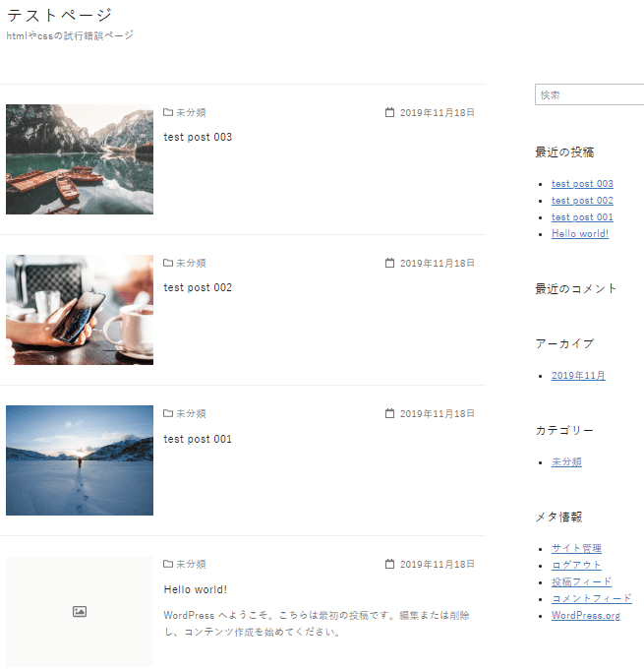
Task: Click the tagline htmlやcssの試行錯誤ページ
Action: [70, 35]
